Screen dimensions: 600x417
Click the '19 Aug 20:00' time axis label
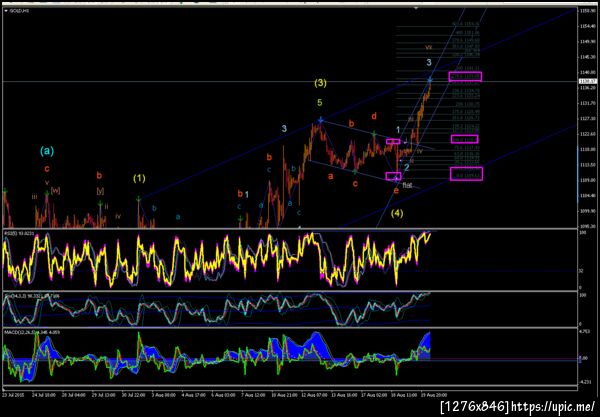pos(434,395)
